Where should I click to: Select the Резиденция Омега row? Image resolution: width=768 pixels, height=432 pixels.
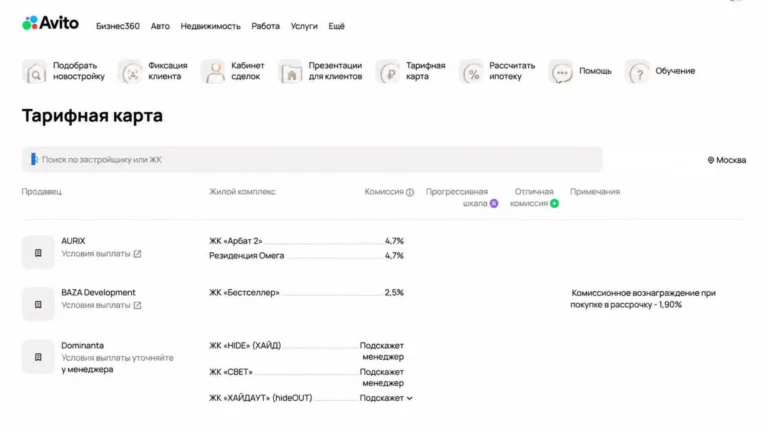click(x=306, y=256)
